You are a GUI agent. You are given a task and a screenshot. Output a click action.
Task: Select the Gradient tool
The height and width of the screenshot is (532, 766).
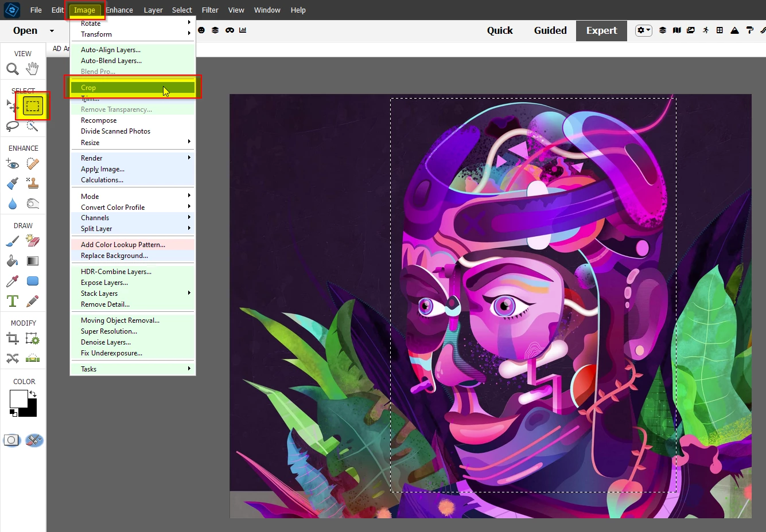tap(33, 261)
